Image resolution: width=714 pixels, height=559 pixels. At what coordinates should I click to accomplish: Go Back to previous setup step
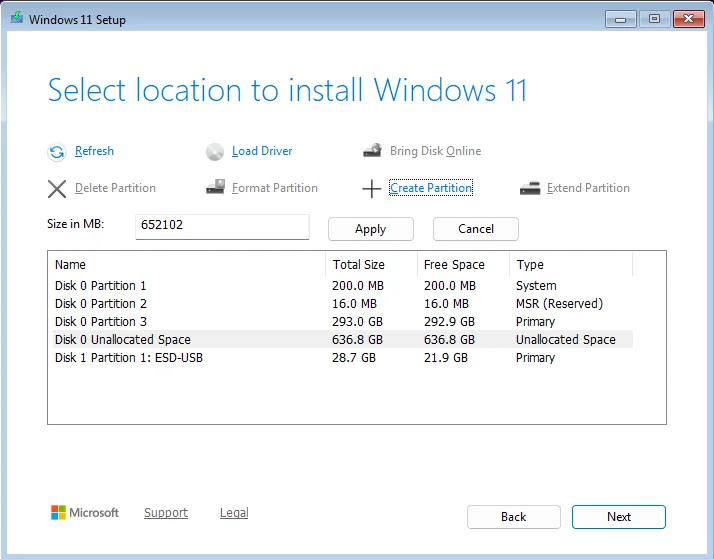click(x=514, y=517)
